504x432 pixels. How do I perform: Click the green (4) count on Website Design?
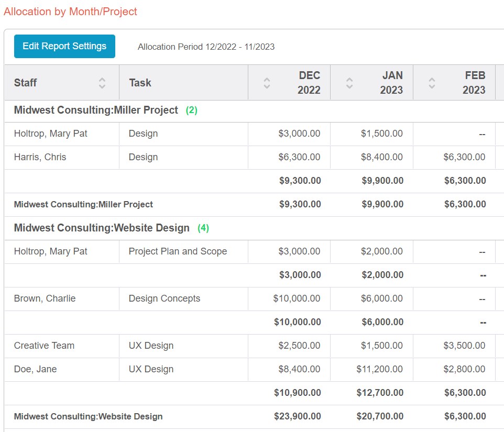203,228
